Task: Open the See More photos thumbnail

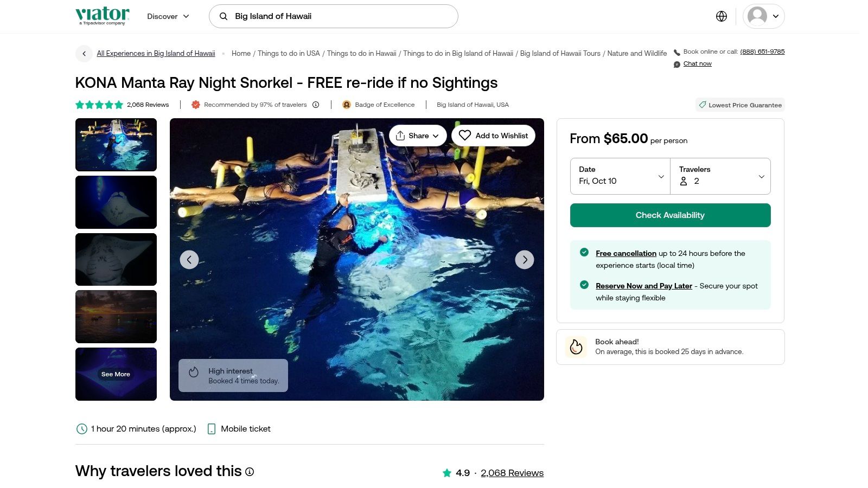Action: click(x=116, y=374)
